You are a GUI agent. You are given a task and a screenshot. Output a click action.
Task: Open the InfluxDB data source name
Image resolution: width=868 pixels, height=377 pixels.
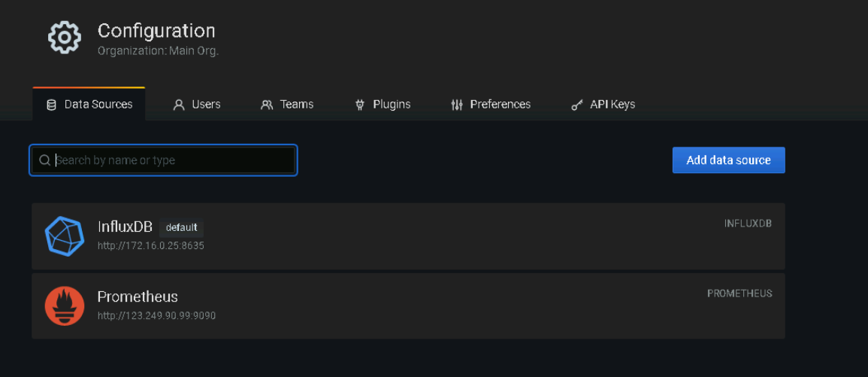[x=125, y=227]
